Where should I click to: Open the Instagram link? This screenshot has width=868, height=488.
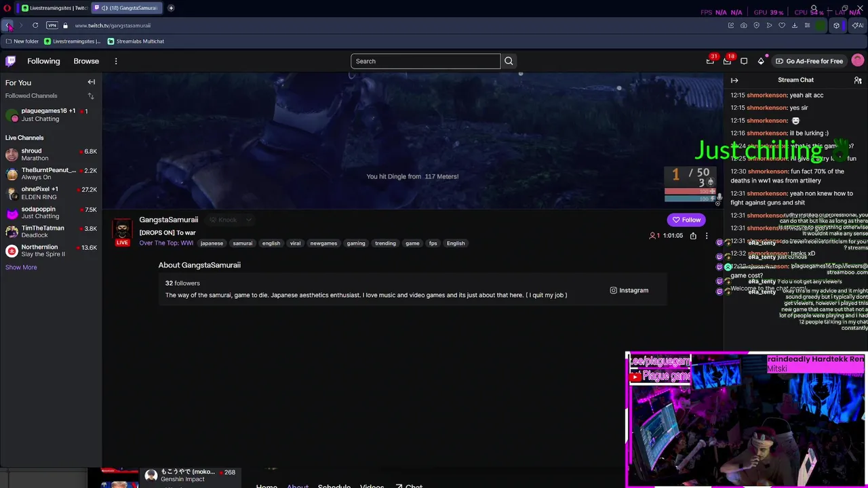[x=629, y=290]
